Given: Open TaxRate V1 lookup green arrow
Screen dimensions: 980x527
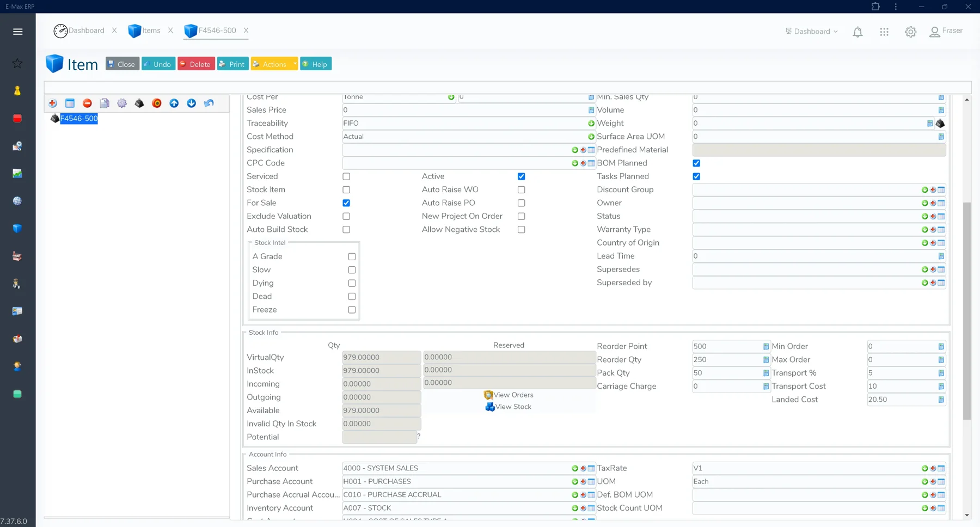Looking at the screenshot, I should pos(924,468).
